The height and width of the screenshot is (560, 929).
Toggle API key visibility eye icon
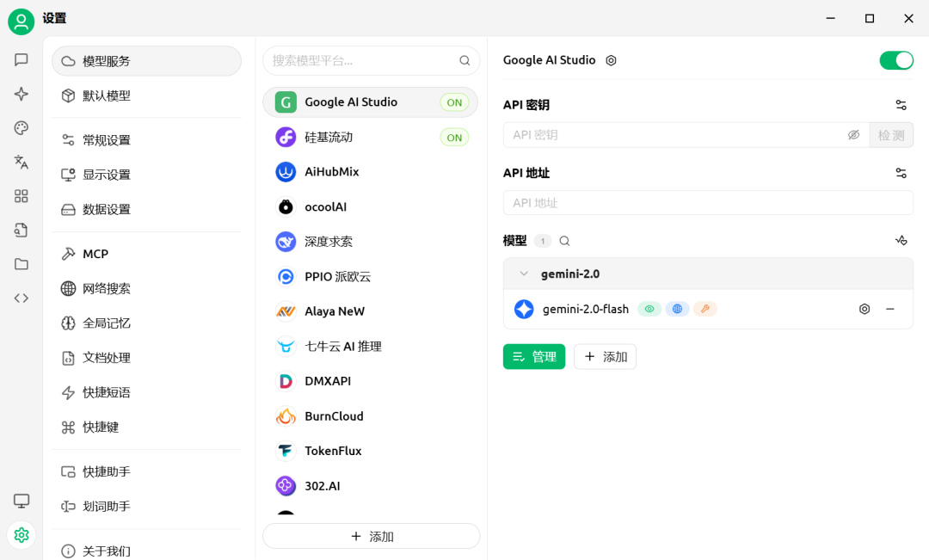click(x=854, y=135)
